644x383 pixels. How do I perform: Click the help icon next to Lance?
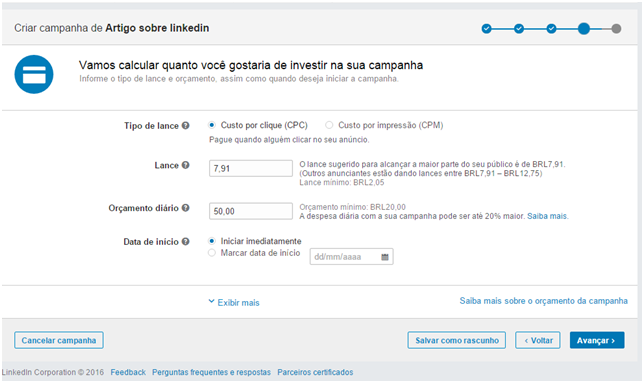tap(186, 165)
